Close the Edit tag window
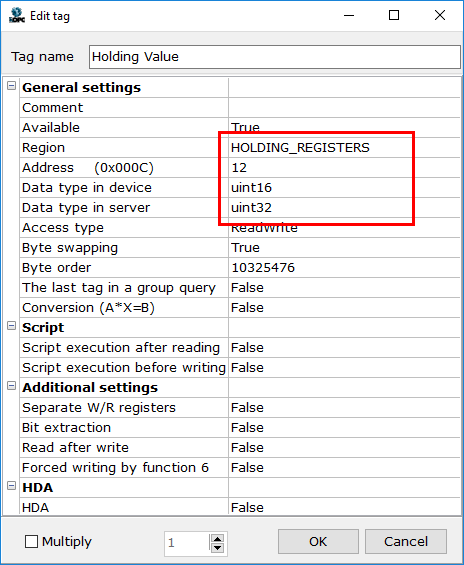The height and width of the screenshot is (565, 464). pyautogui.click(x=440, y=15)
